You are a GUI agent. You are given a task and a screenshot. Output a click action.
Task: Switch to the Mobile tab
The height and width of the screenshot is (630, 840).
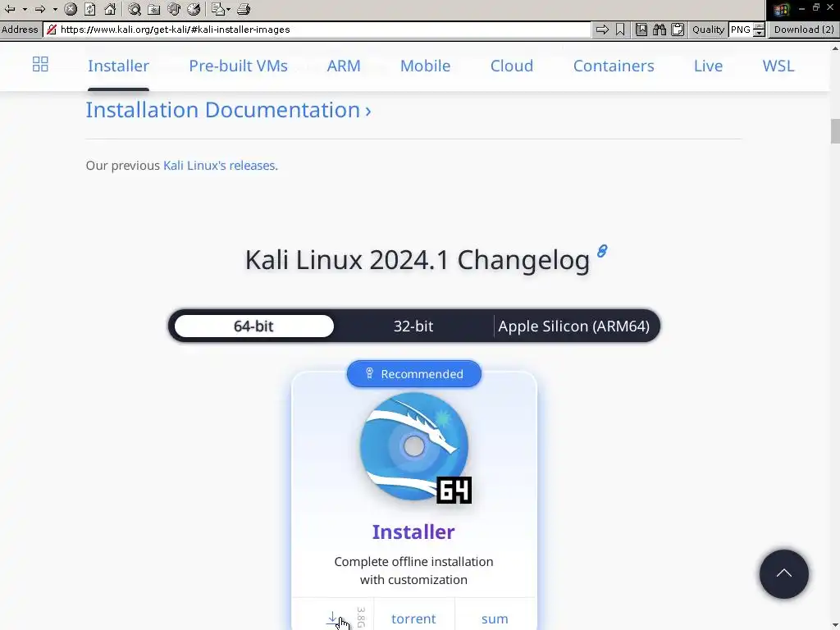[x=426, y=66]
